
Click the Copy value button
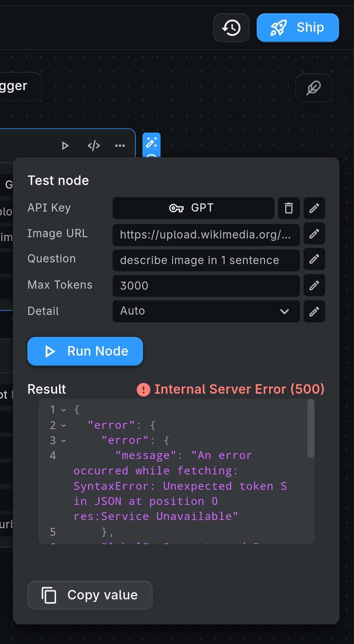point(89,595)
